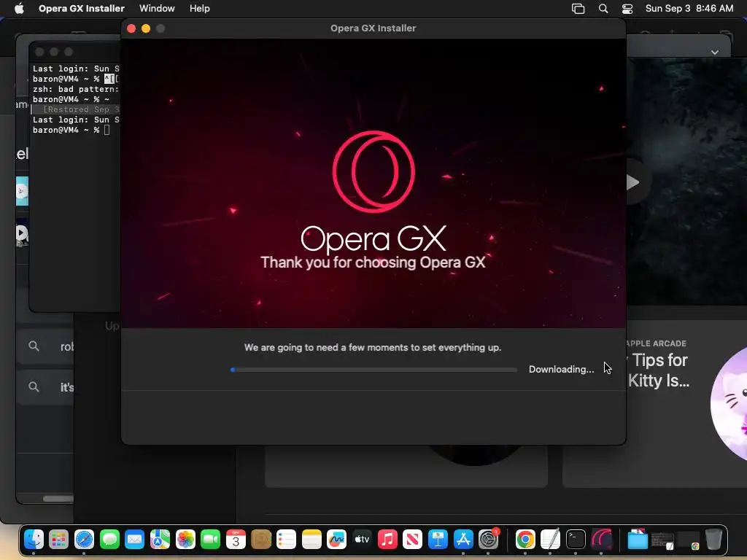
Task: Open Finder from the Dock
Action: click(34, 540)
